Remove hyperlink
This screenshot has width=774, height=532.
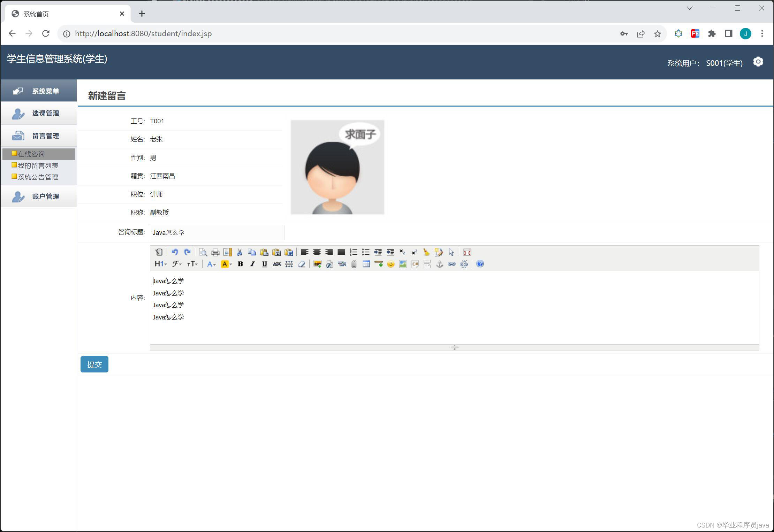(x=464, y=264)
